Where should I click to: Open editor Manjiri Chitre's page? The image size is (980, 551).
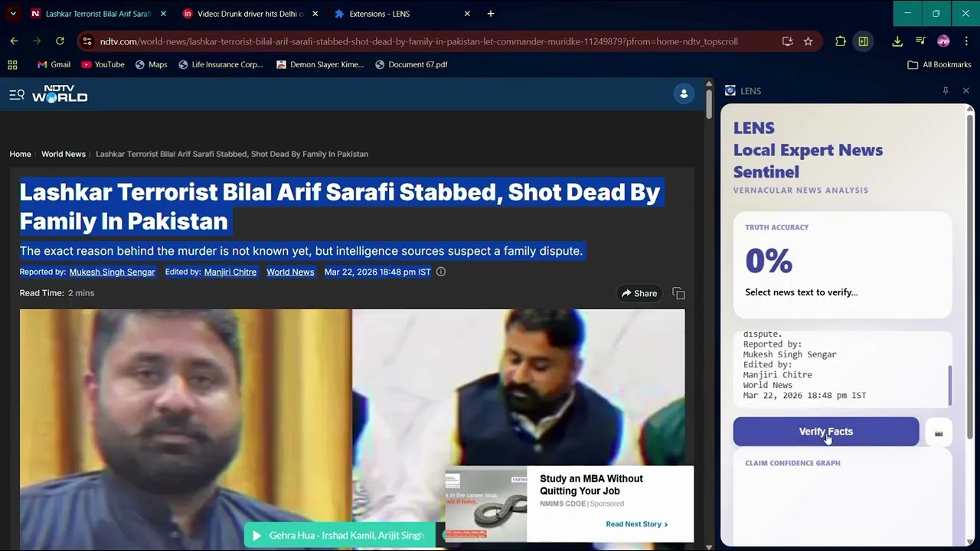(x=230, y=272)
